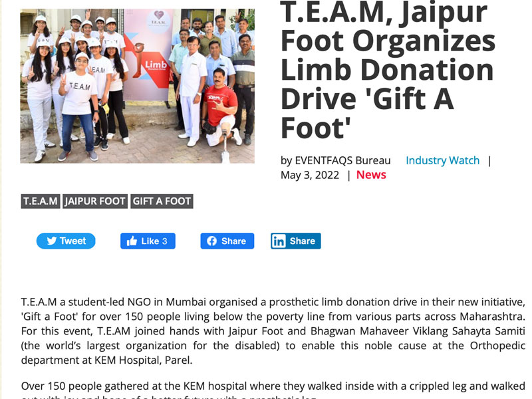Image resolution: width=532 pixels, height=399 pixels.
Task: Click the article headline about Limb Donation Drive
Action: tap(388, 70)
